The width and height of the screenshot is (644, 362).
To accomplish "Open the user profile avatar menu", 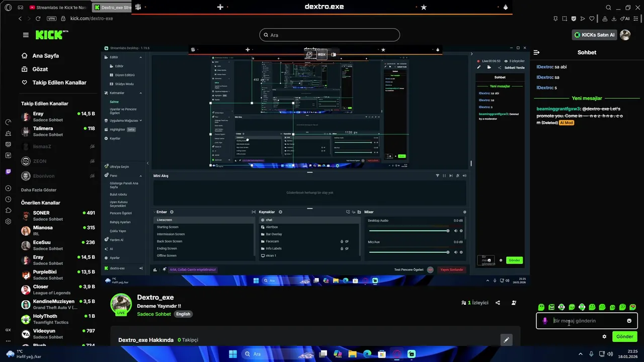I will pos(625,35).
